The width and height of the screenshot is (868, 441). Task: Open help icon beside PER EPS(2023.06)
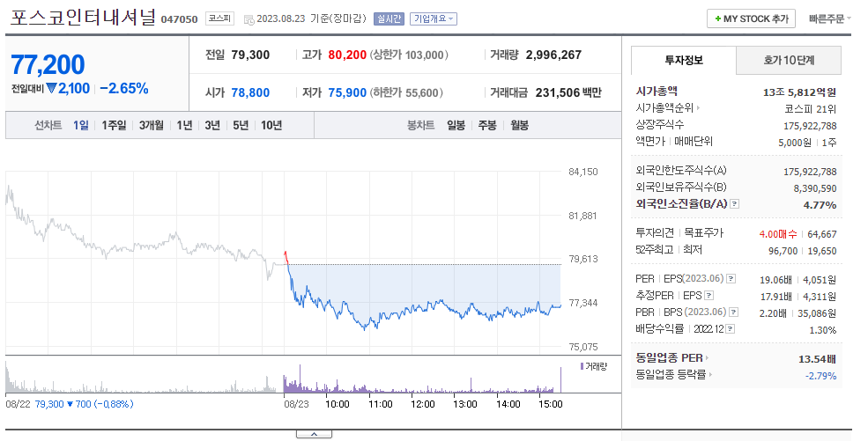[731, 279]
